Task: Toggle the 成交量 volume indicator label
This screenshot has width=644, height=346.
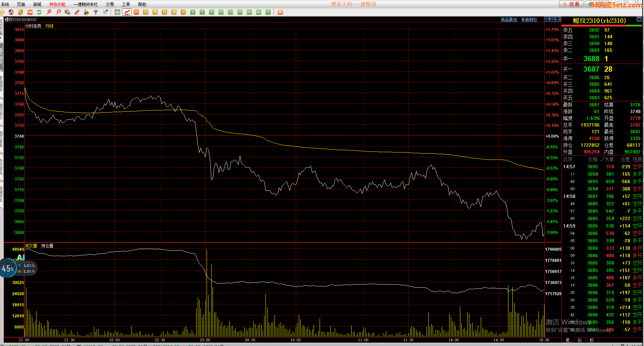Action: point(31,246)
